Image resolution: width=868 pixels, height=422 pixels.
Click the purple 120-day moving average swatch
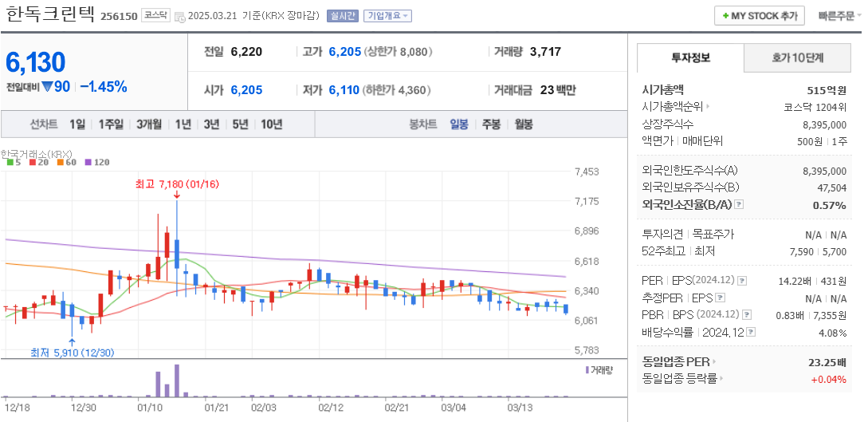pos(88,162)
